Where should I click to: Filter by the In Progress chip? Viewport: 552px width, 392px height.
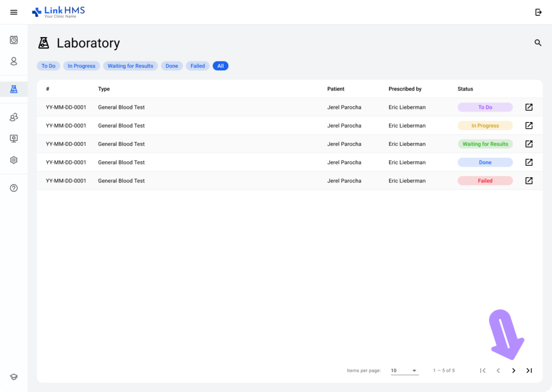(x=81, y=66)
